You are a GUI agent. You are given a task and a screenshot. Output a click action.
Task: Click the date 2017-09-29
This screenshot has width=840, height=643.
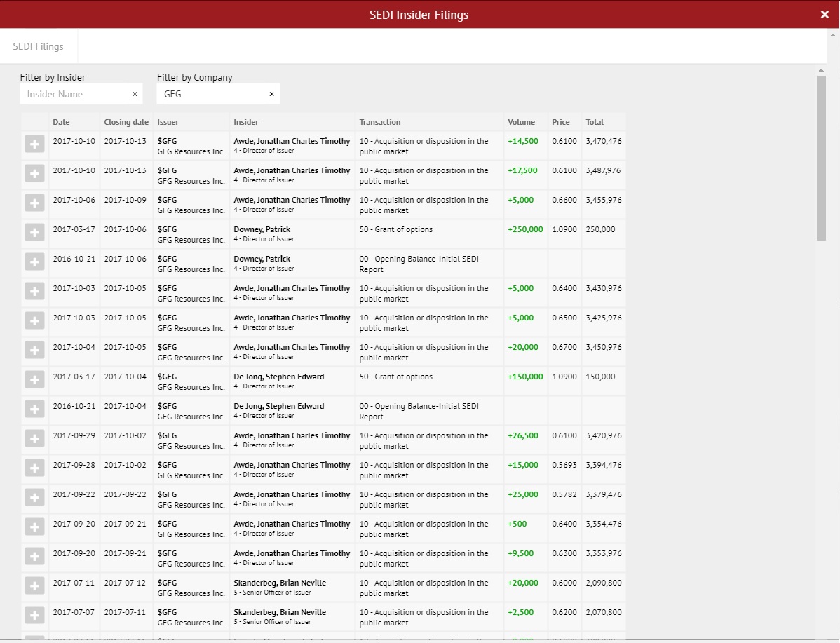pos(74,435)
